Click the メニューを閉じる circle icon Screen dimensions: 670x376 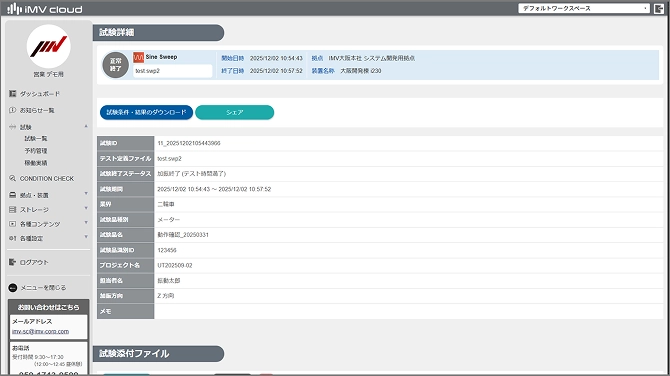point(13,288)
